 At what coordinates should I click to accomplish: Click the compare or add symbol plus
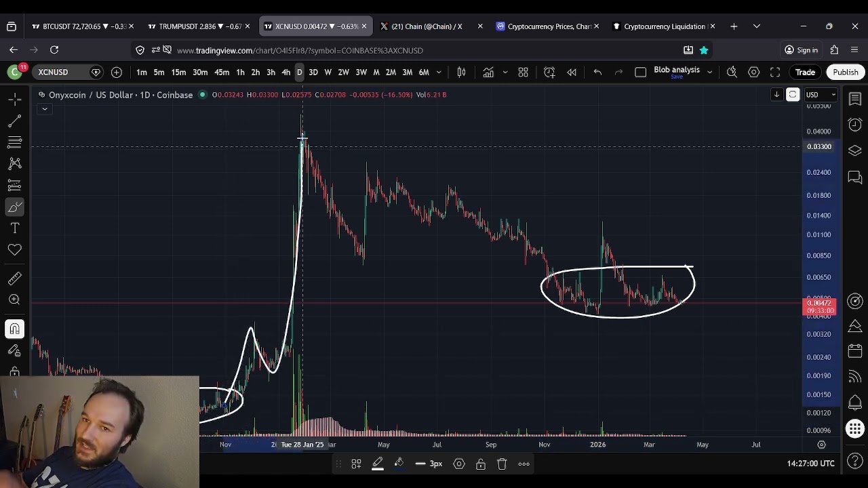click(117, 73)
